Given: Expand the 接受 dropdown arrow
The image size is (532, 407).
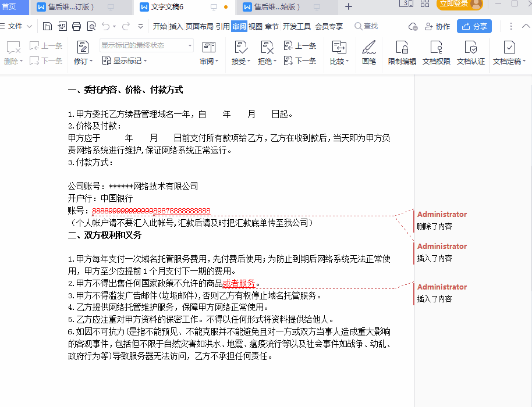Looking at the screenshot, I should tap(249, 61).
